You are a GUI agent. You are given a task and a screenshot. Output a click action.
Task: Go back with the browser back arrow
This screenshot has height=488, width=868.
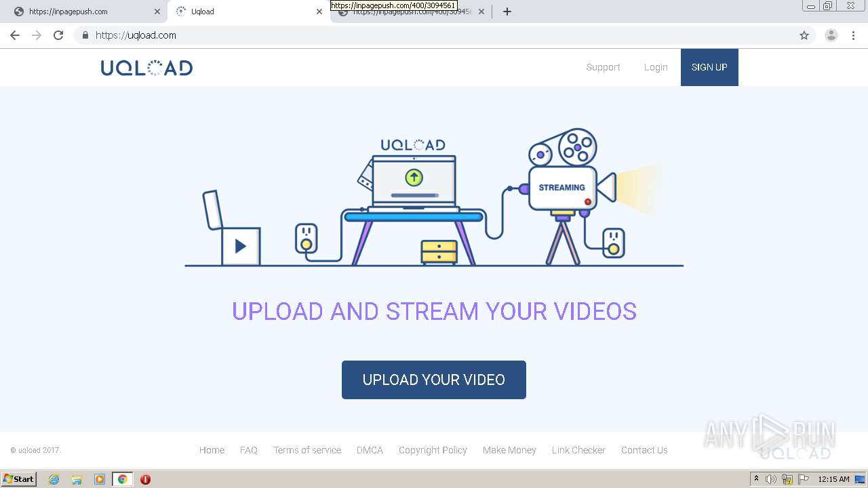(x=15, y=35)
